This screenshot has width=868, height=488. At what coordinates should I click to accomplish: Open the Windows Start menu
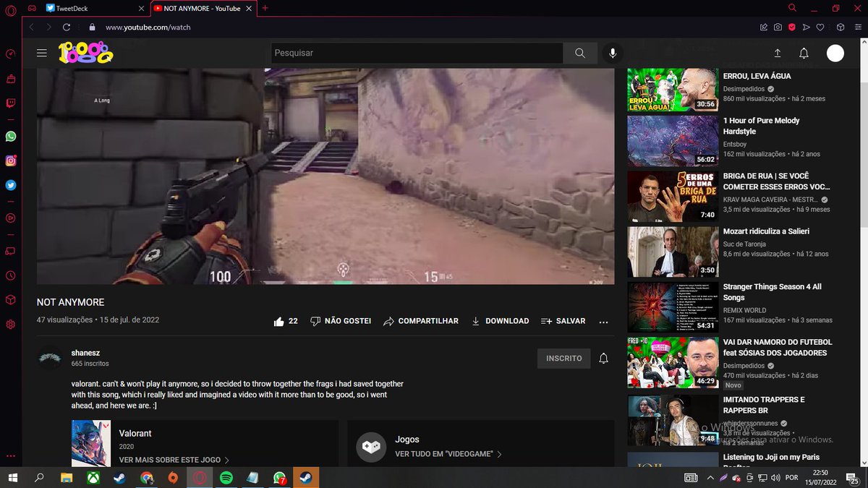coord(13,478)
